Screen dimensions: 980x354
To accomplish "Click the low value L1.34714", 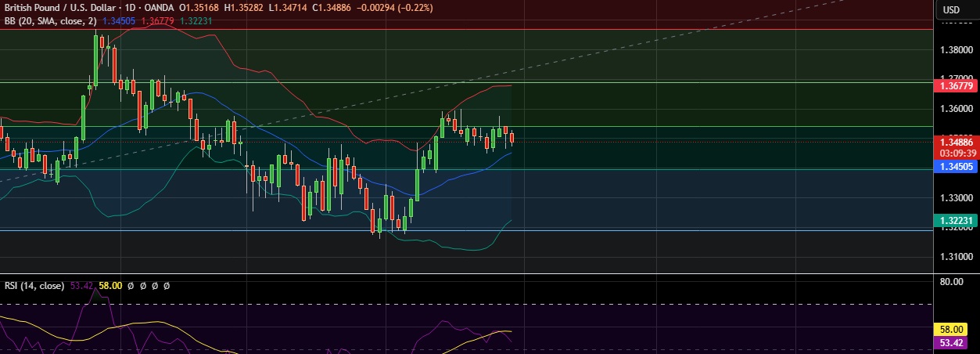I will tap(287, 8).
